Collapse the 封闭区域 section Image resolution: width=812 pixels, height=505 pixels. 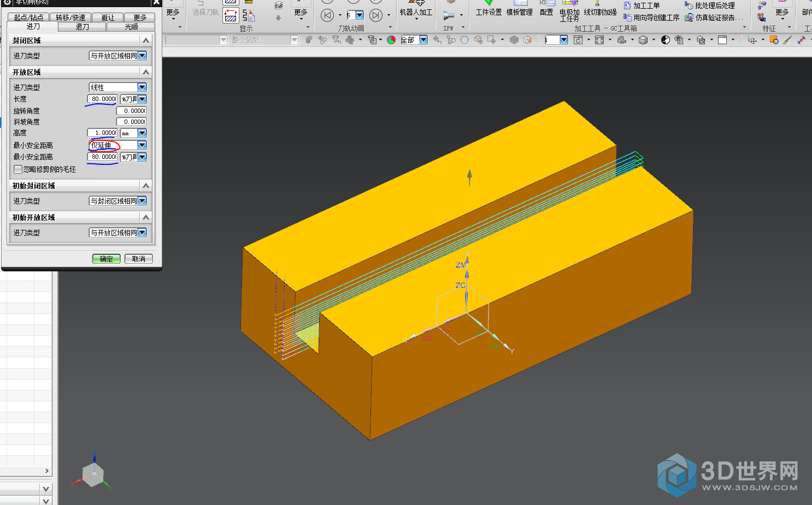[146, 40]
